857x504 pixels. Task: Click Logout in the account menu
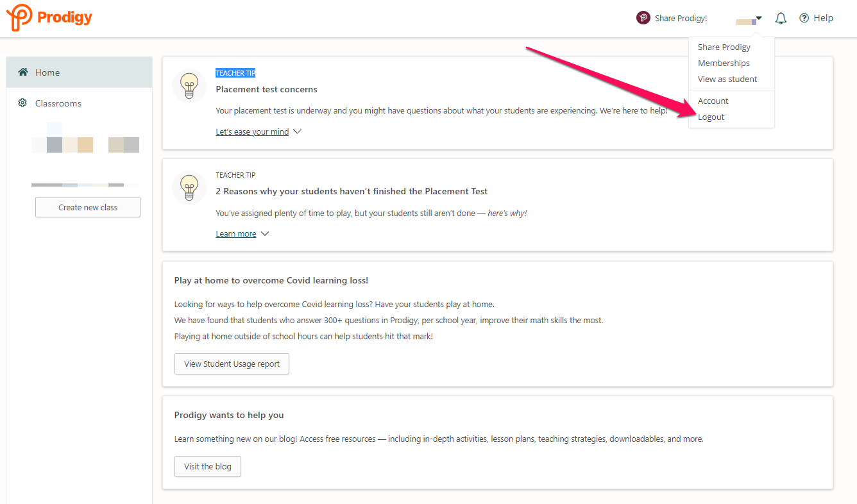click(x=711, y=117)
